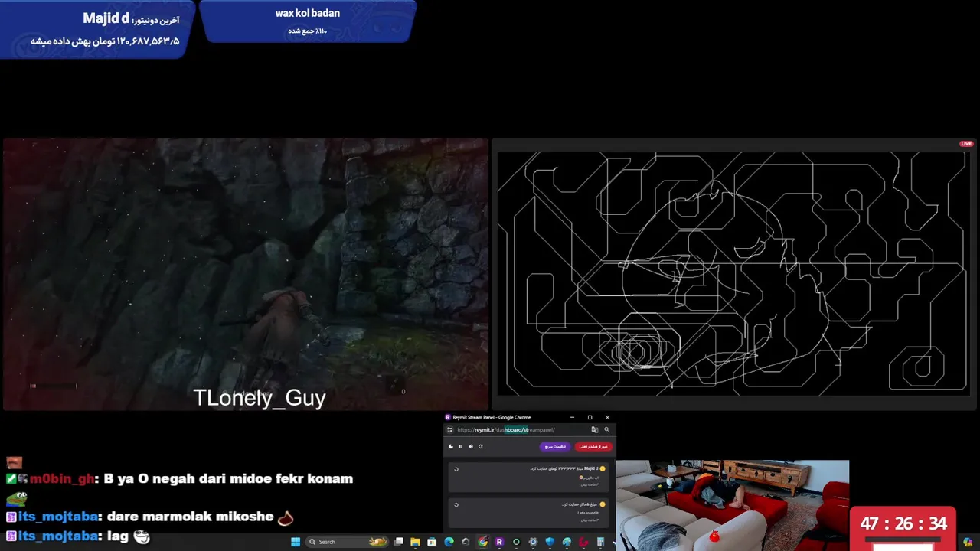Replay the "Let's round it" donation alert
Viewport: 980px width, 551px height.
click(456, 504)
